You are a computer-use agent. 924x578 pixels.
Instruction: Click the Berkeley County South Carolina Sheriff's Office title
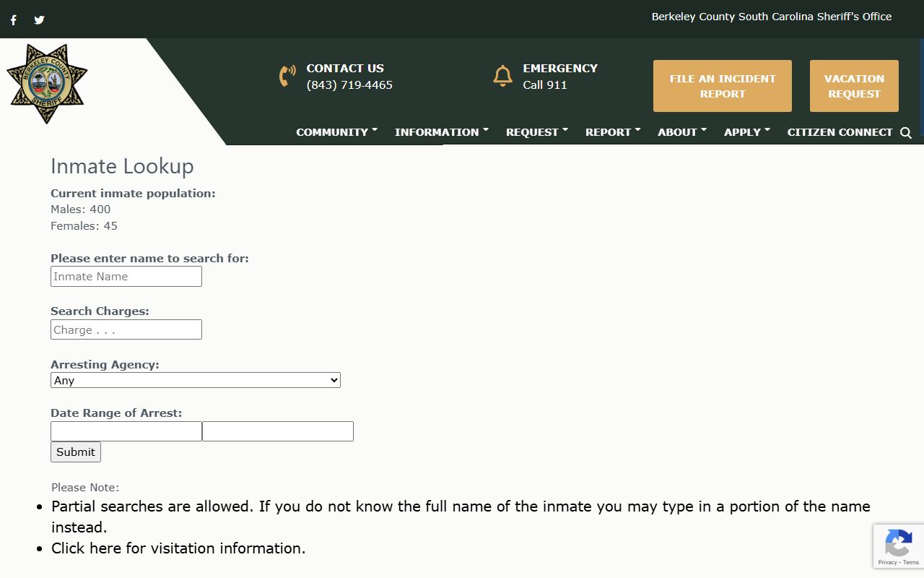772,17
